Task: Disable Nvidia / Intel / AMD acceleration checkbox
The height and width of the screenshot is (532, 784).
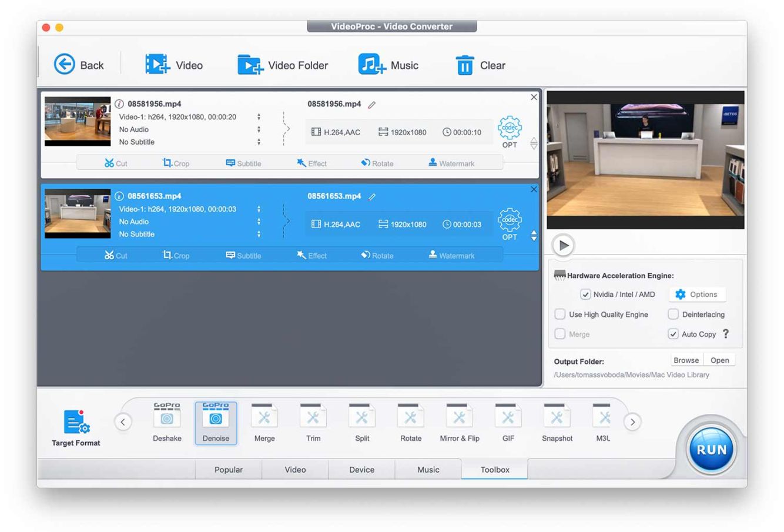Action: click(585, 295)
